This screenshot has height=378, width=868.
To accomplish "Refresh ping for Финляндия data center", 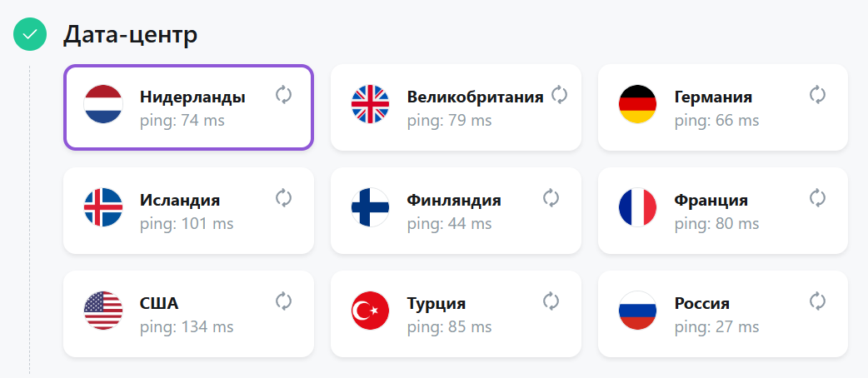I will (x=551, y=197).
